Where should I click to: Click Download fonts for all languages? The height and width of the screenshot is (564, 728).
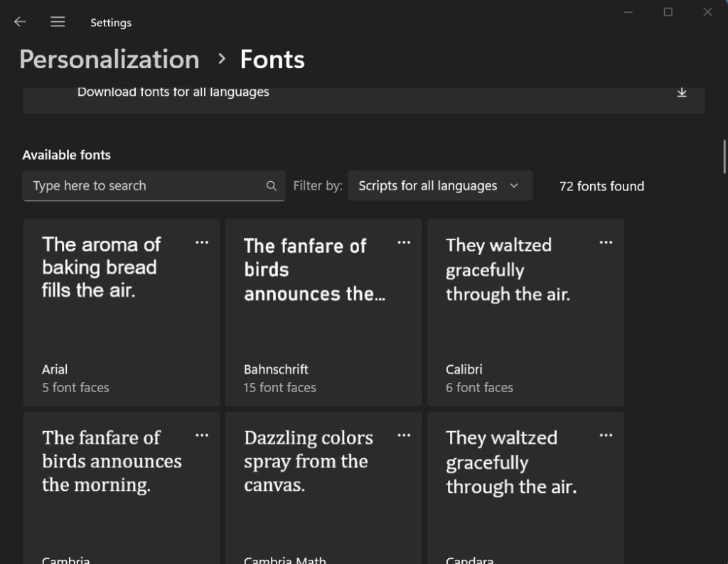(173, 92)
